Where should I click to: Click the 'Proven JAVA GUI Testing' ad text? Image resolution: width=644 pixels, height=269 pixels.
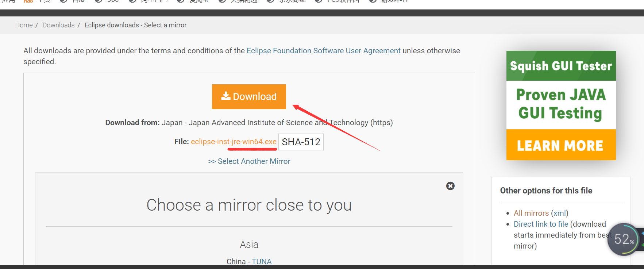[561, 104]
